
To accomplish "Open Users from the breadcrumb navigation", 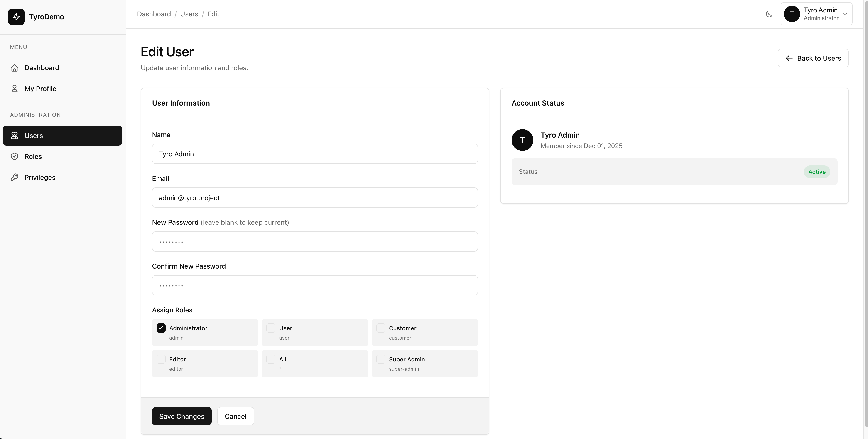I will pos(189,14).
